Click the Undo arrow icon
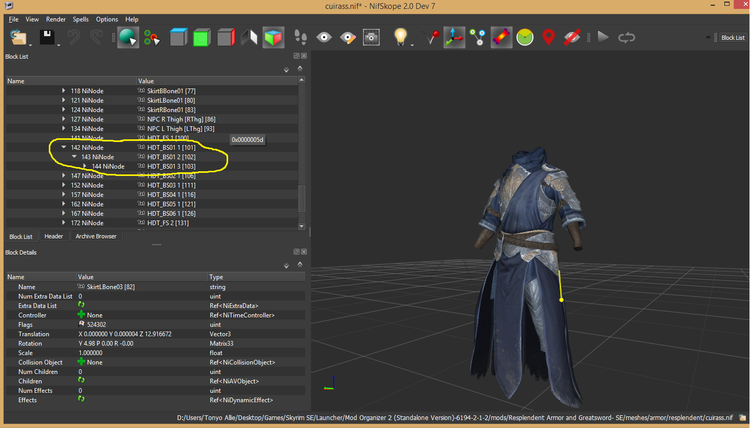The height and width of the screenshot is (430, 750). coord(74,37)
